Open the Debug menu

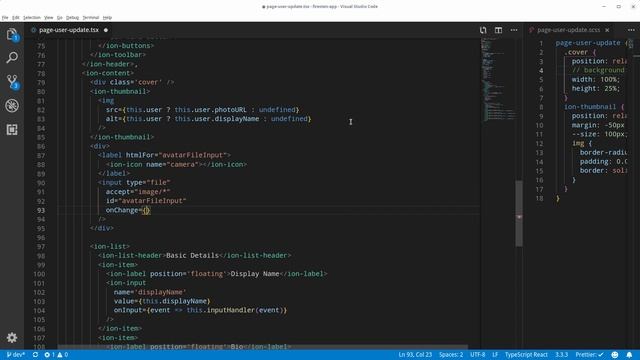pos(72,18)
